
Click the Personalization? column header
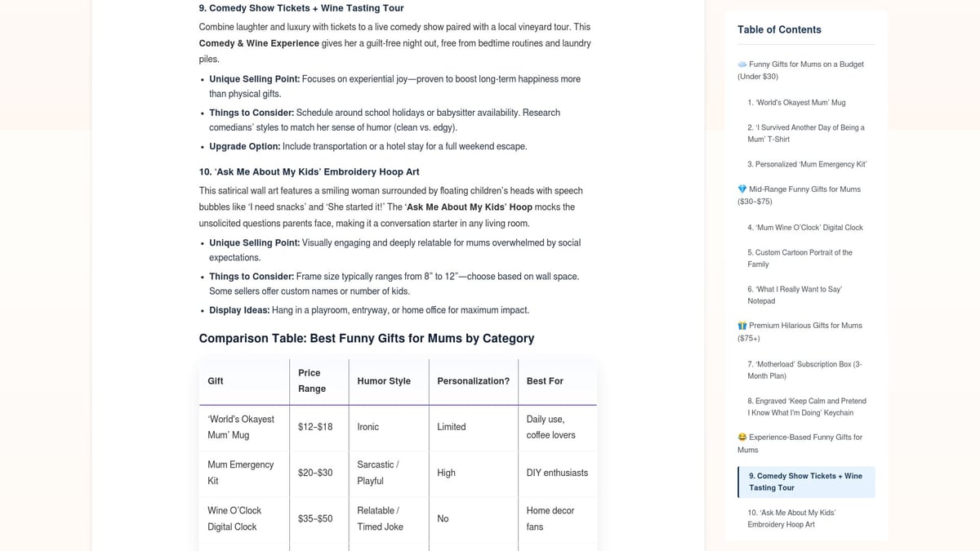[473, 381]
